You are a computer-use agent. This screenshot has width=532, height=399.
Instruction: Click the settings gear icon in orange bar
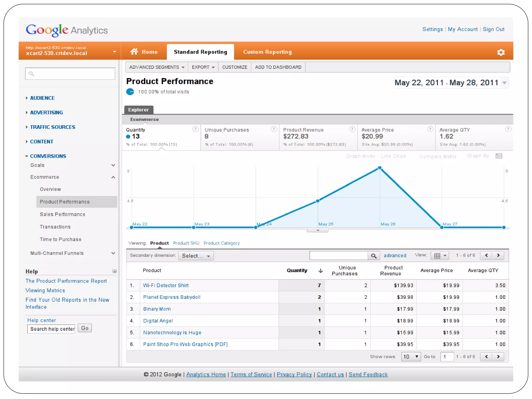[x=501, y=52]
